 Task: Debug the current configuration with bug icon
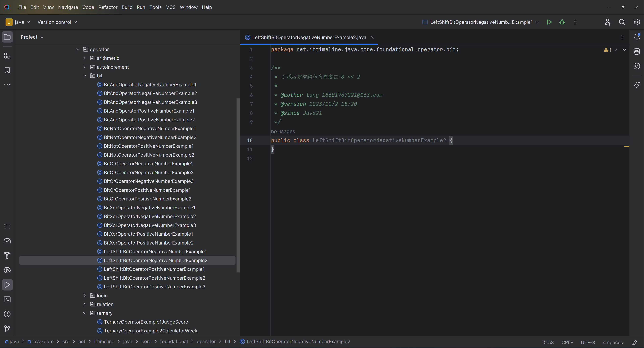click(562, 22)
